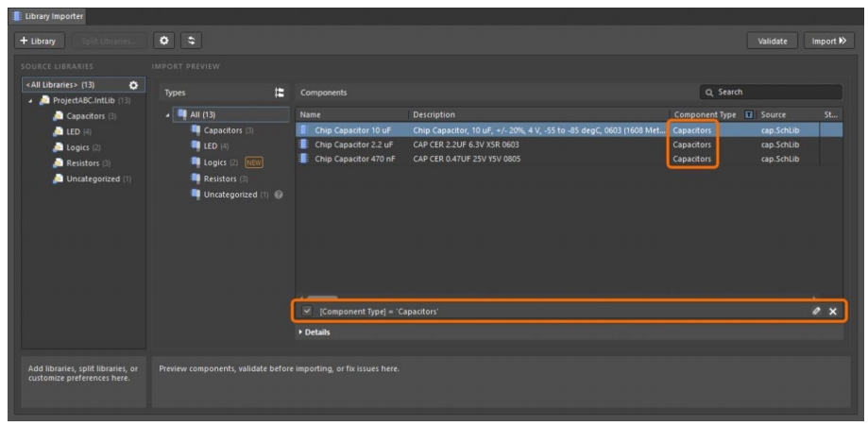Image resolution: width=868 pixels, height=426 pixels.
Task: Select Chip Capacitor 10 uF name cell
Action: click(352, 129)
